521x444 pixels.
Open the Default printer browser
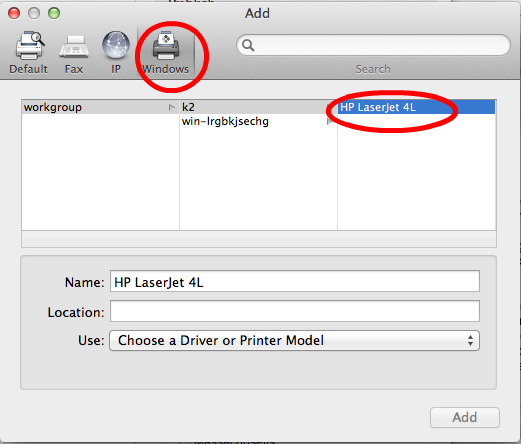point(29,53)
